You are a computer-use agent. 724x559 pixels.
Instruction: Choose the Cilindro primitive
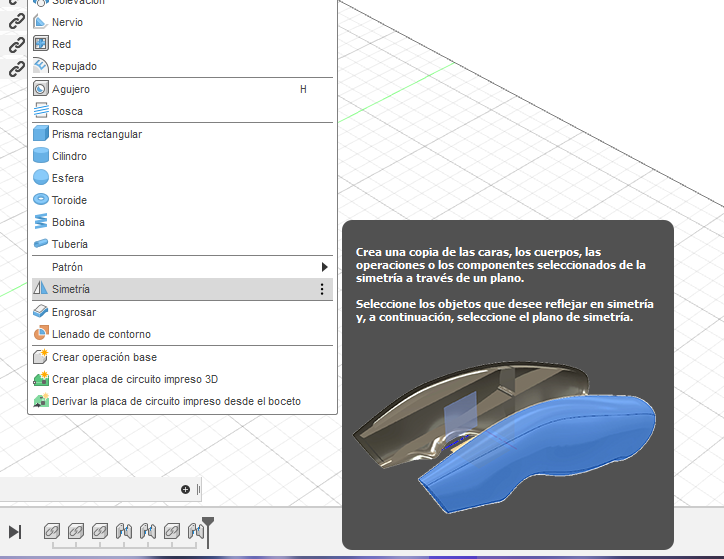(x=182, y=156)
